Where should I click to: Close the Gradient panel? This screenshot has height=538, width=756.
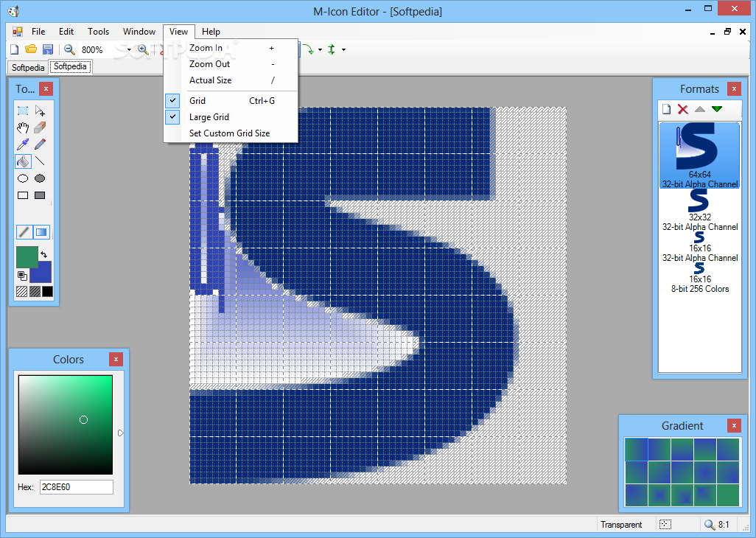[734, 425]
